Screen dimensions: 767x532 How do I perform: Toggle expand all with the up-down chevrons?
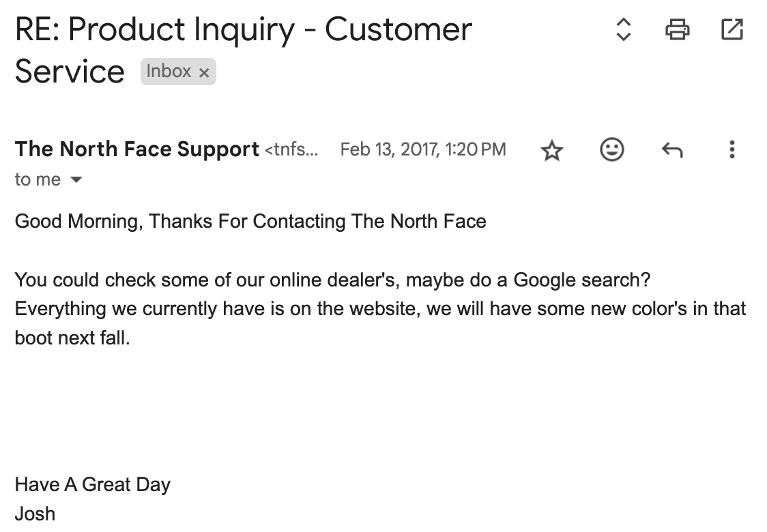pos(623,29)
